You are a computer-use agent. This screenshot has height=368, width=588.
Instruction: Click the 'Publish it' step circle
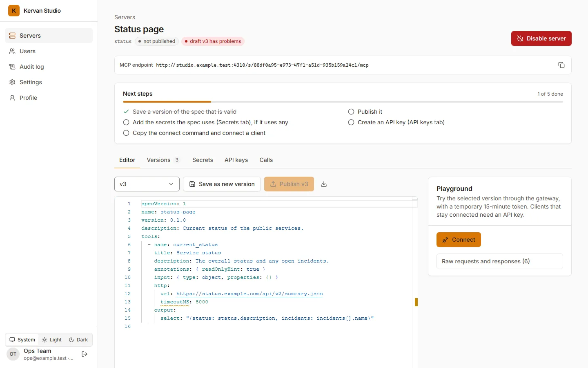click(x=351, y=112)
